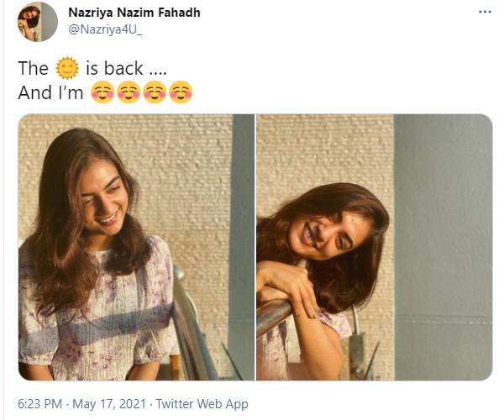Click the last blushing smiley emoji
This screenshot has height=420, width=504.
181,92
